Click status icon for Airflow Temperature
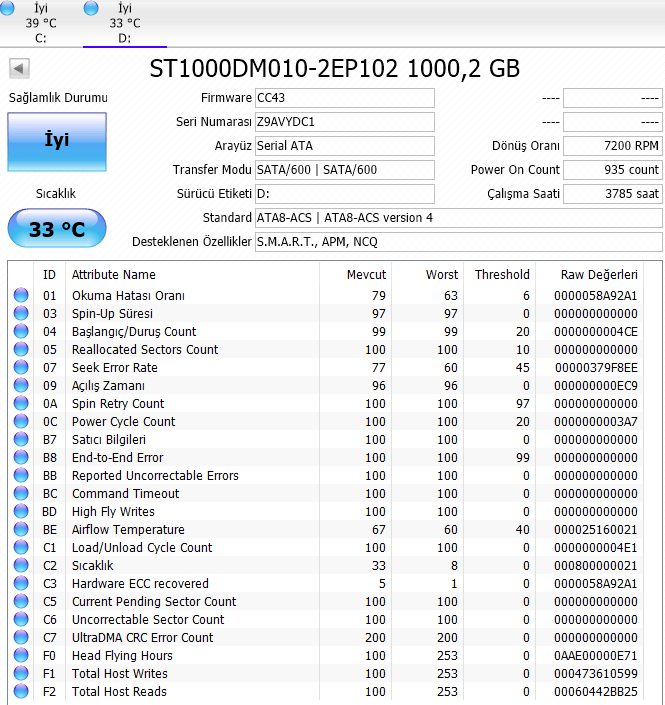665x705 pixels. [x=21, y=529]
